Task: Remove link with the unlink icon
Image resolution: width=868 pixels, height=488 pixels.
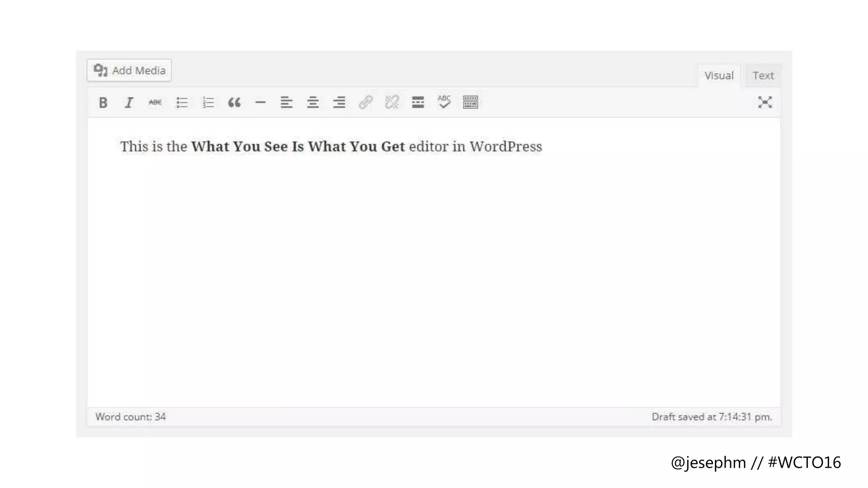Action: pos(392,103)
